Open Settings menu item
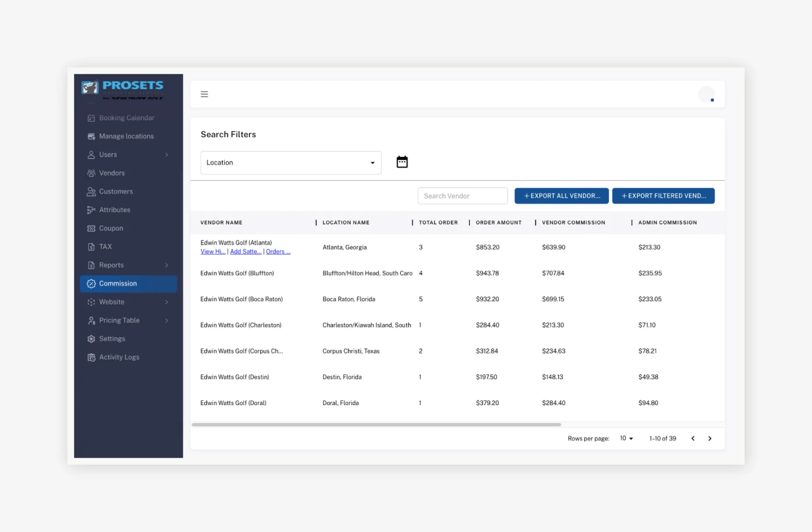 click(x=112, y=339)
